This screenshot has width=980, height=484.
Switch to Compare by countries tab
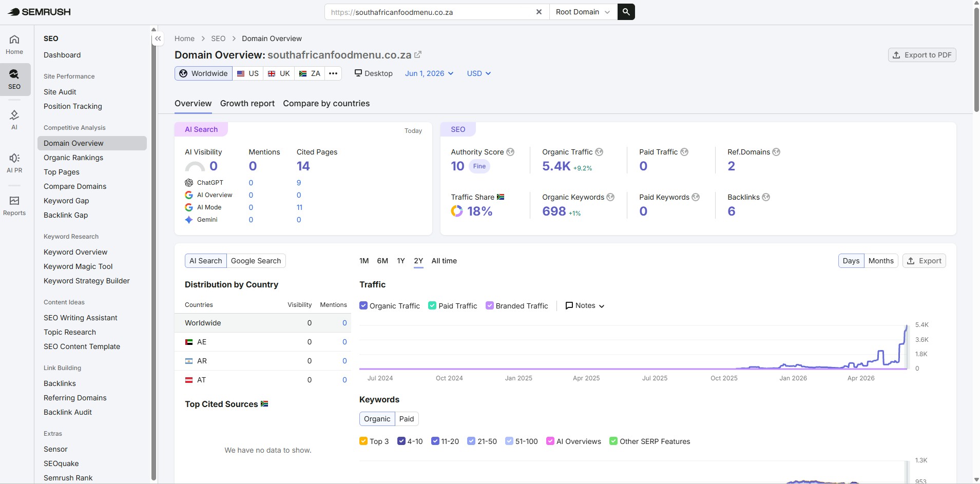326,104
